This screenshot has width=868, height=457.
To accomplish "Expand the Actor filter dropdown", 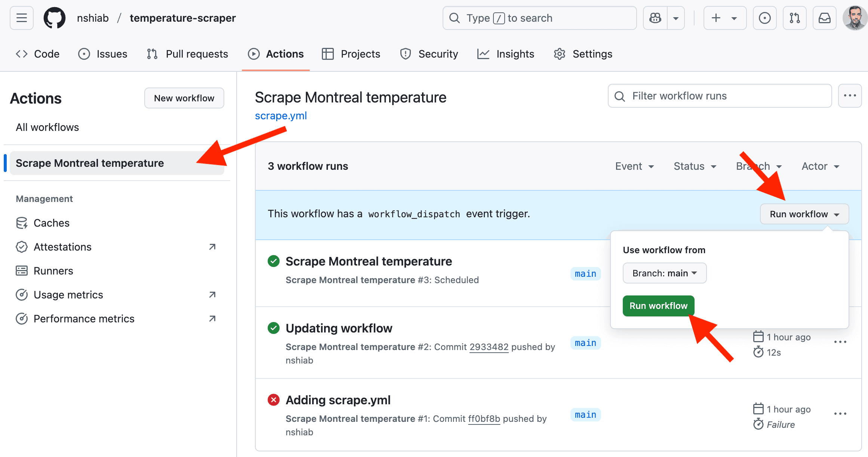I will tap(821, 166).
